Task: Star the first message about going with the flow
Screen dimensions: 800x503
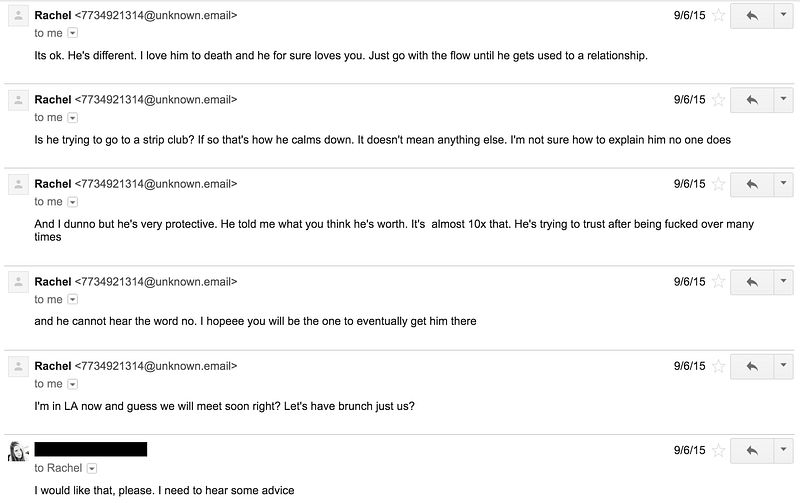Action: pos(718,15)
